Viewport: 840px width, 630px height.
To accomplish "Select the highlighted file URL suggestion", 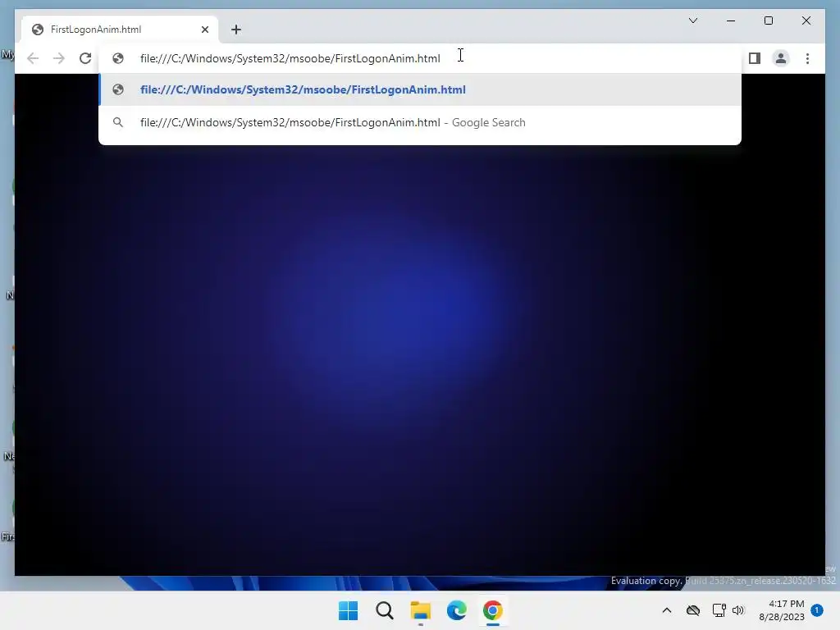I will 420,89.
